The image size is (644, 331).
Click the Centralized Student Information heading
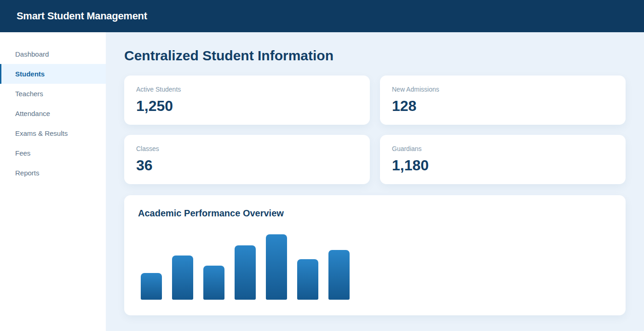[229, 56]
